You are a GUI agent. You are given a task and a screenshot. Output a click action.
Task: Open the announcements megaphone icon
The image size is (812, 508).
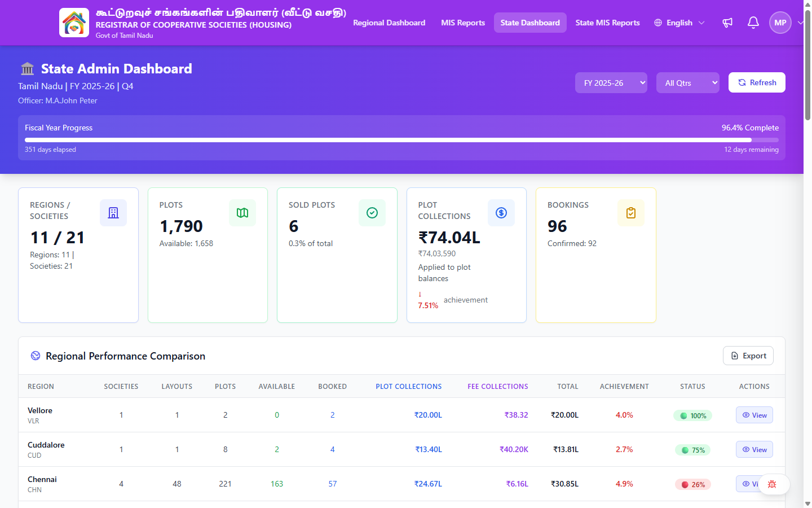pos(727,23)
